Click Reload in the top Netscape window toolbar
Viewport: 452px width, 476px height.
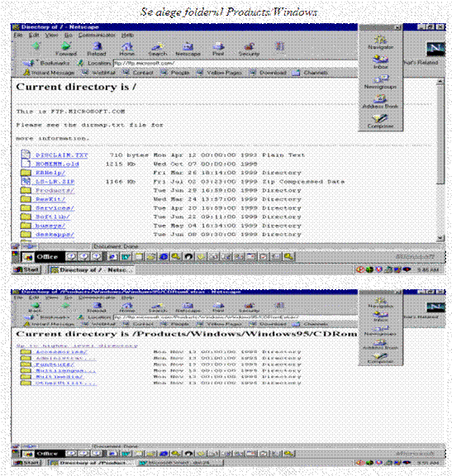(97, 50)
